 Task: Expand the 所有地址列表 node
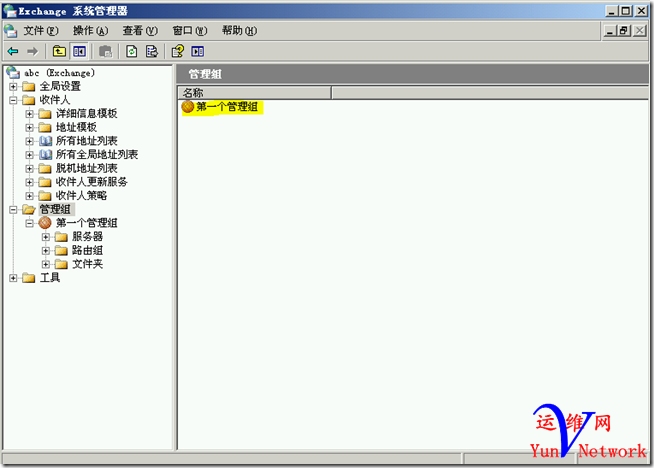[x=30, y=141]
